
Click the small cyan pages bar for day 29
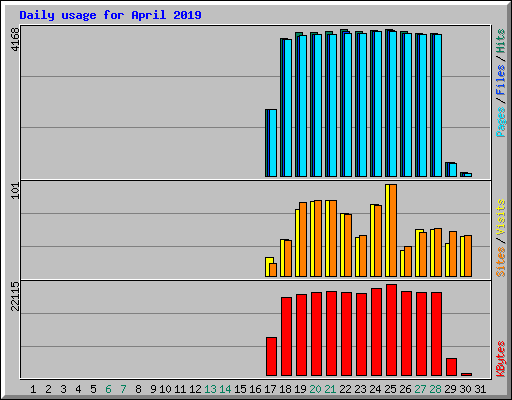(x=453, y=170)
